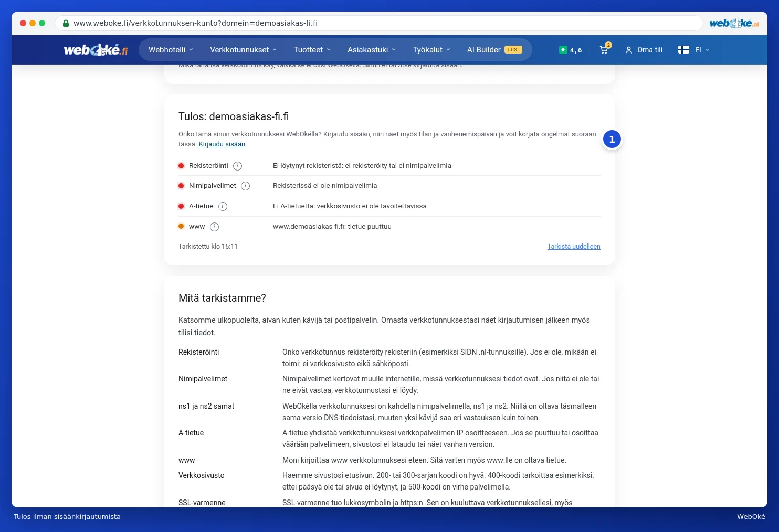Click the Kirjaudu sisään link
Screen dimensions: 779x532
(x=222, y=144)
